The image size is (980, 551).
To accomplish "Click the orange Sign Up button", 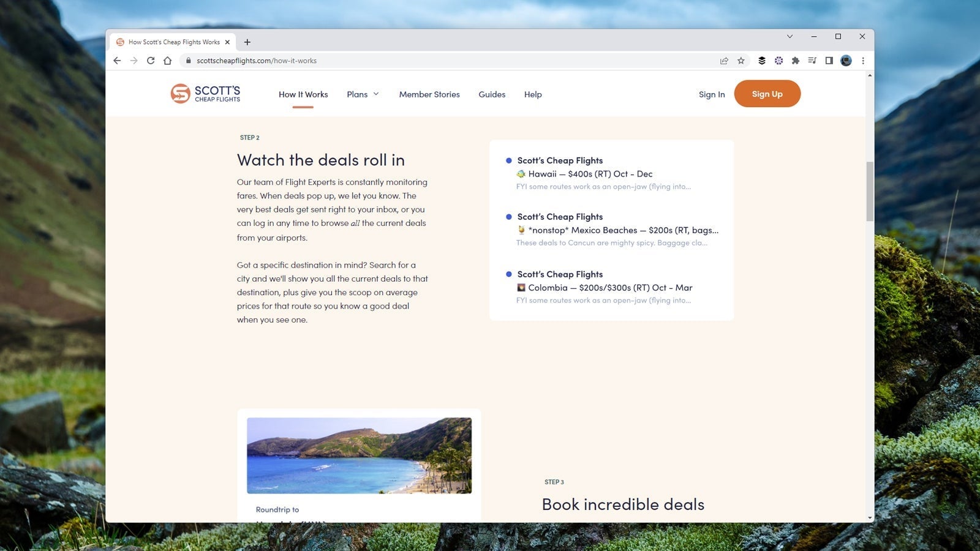I will [767, 94].
